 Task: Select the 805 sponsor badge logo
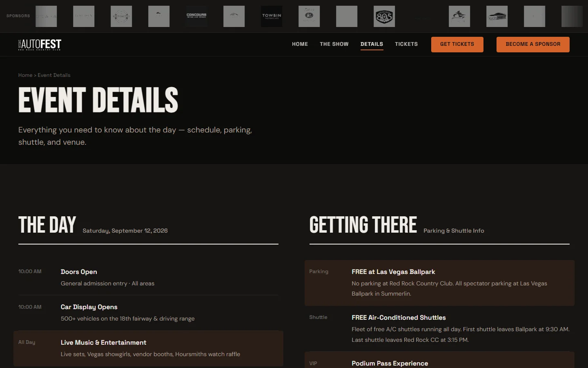[384, 16]
